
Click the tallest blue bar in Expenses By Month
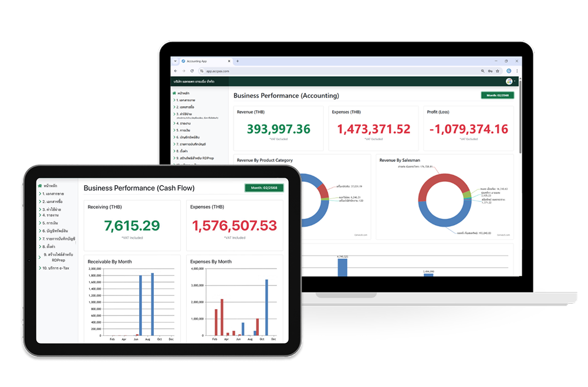click(266, 307)
